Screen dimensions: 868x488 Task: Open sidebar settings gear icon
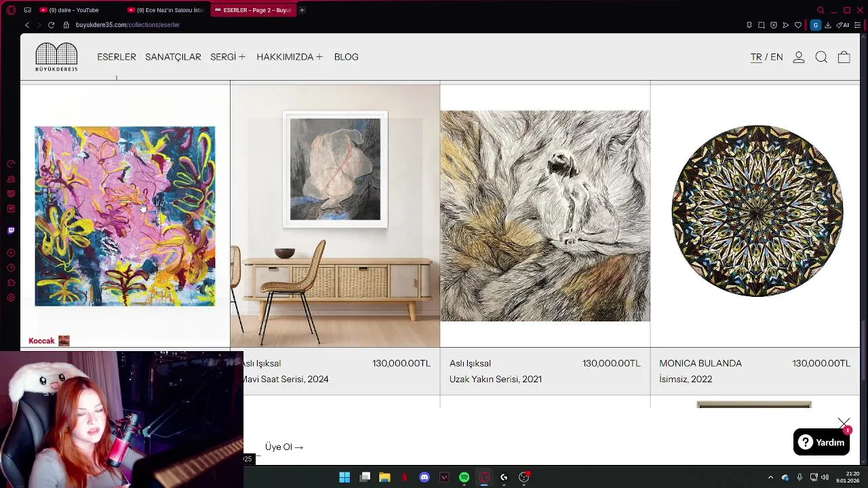point(11,298)
